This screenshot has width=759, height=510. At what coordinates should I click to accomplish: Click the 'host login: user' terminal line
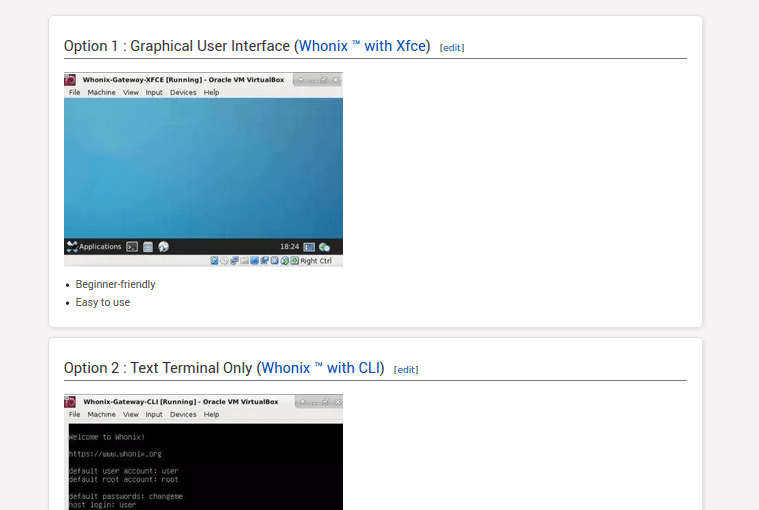pos(102,505)
